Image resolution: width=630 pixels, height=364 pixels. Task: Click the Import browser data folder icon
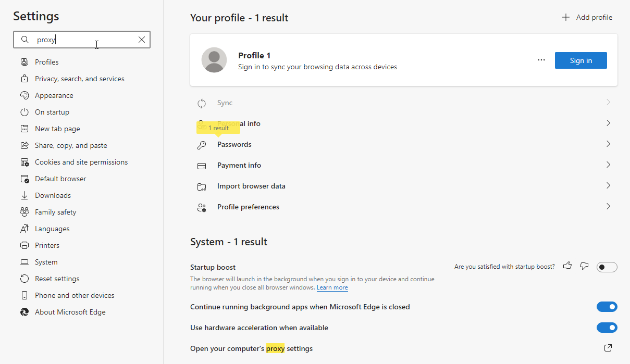click(202, 186)
